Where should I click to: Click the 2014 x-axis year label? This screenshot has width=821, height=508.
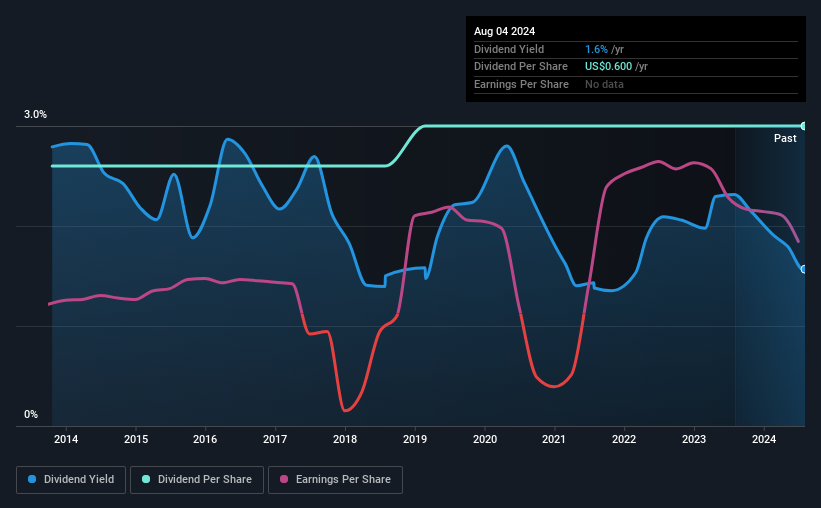pyautogui.click(x=66, y=439)
